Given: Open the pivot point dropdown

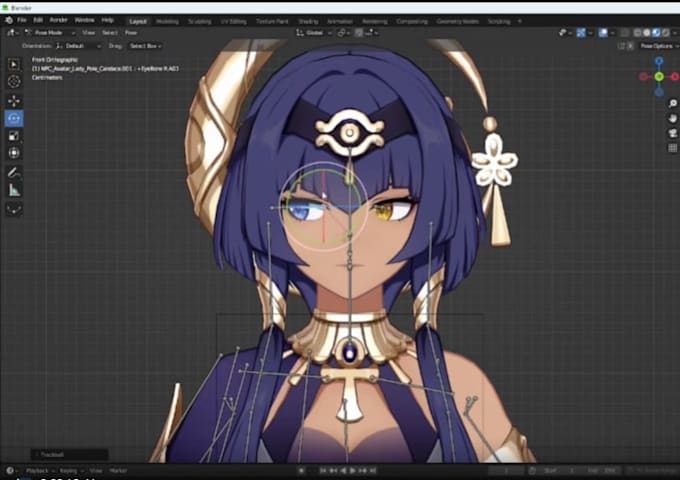Looking at the screenshot, I should pos(343,33).
